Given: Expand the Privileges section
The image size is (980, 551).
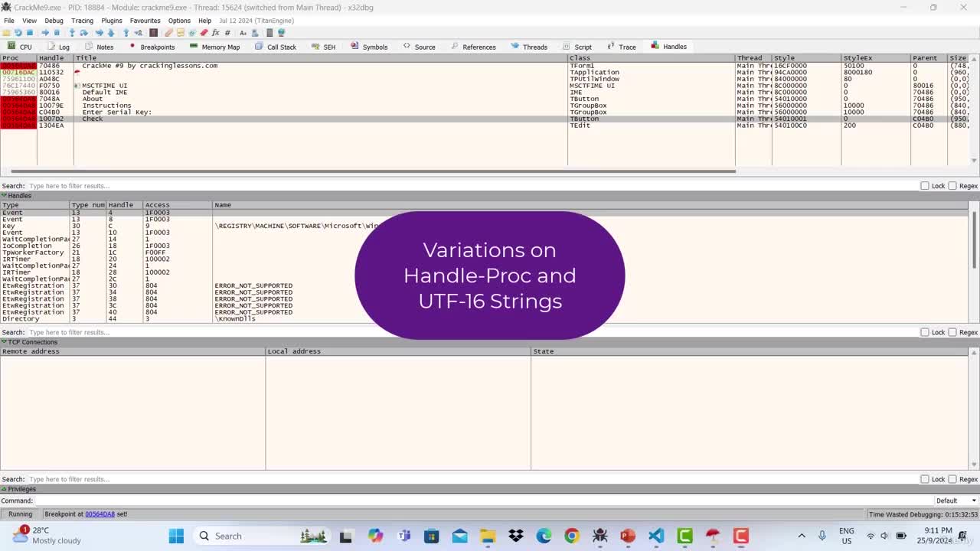Looking at the screenshot, I should (x=4, y=489).
